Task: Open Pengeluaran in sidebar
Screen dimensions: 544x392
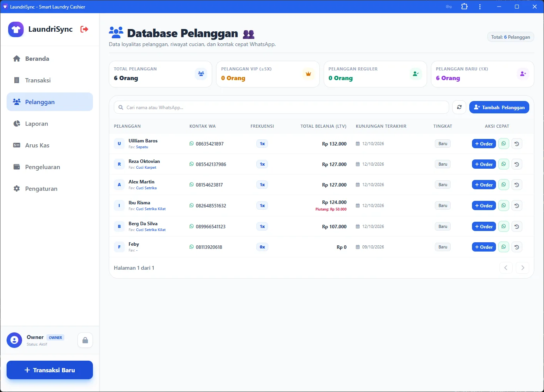Action: click(x=50, y=167)
